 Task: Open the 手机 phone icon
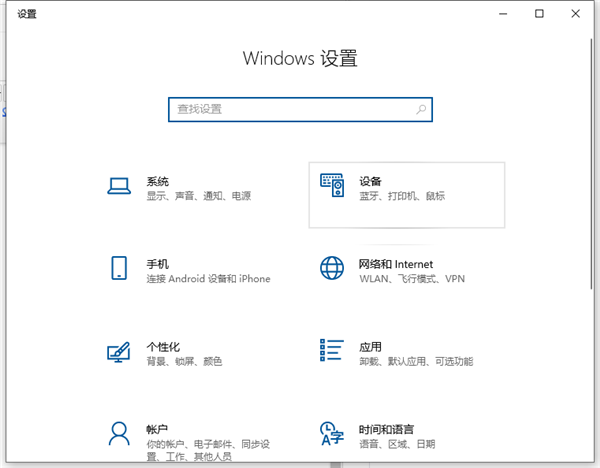pos(119,268)
